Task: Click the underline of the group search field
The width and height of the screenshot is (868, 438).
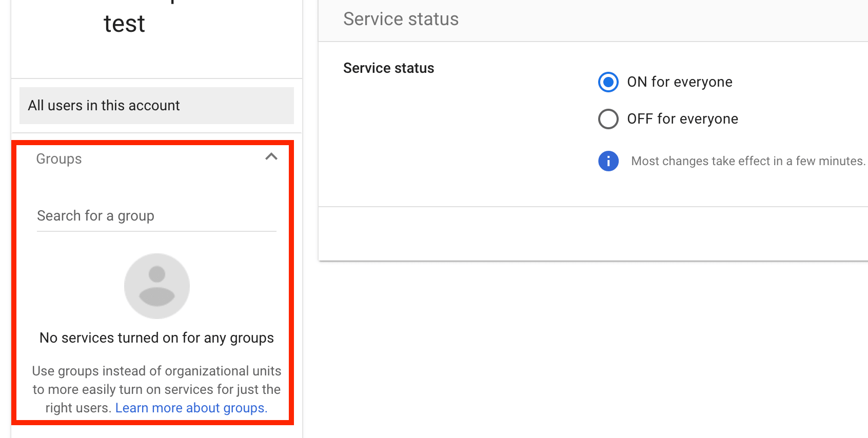Action: coord(156,231)
